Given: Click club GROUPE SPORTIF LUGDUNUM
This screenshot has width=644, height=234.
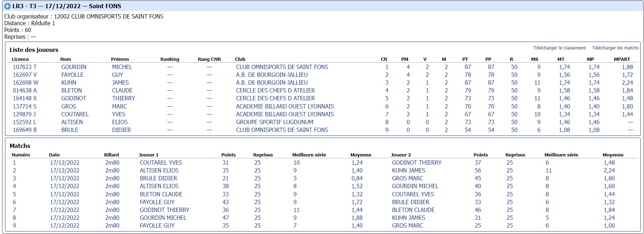Looking at the screenshot, I should (x=274, y=122).
